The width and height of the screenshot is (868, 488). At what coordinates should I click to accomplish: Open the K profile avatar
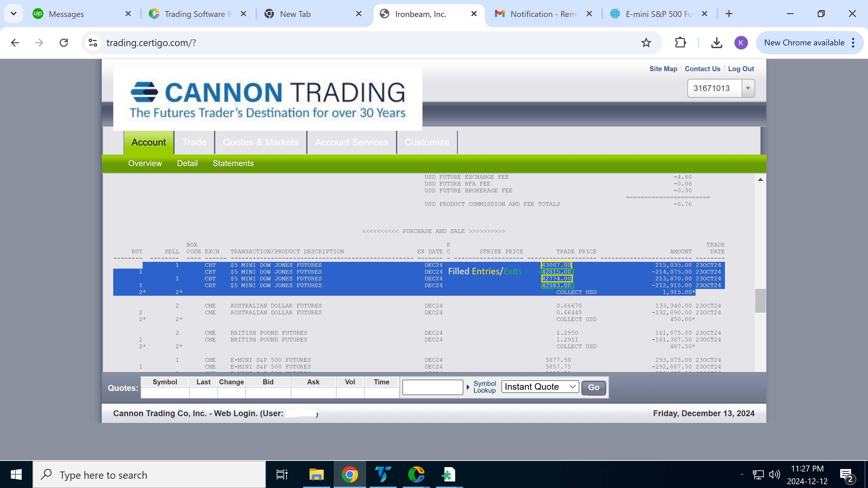(x=741, y=43)
